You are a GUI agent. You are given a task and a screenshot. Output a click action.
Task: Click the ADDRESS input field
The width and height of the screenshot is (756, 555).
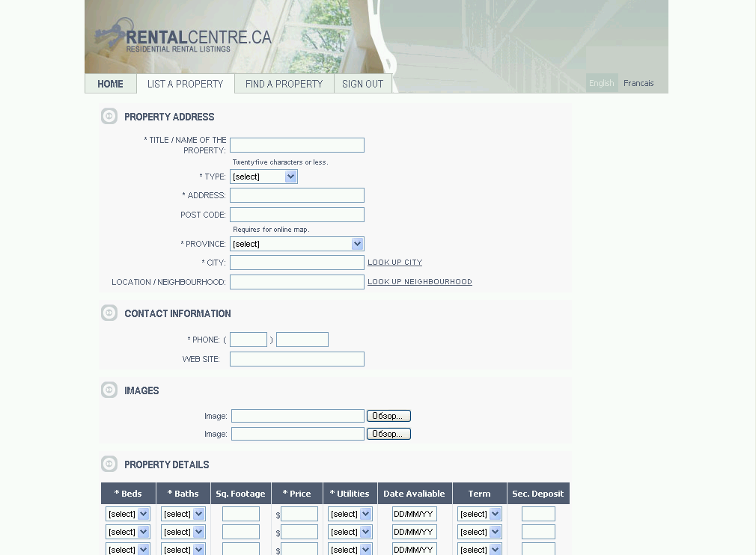tap(297, 195)
